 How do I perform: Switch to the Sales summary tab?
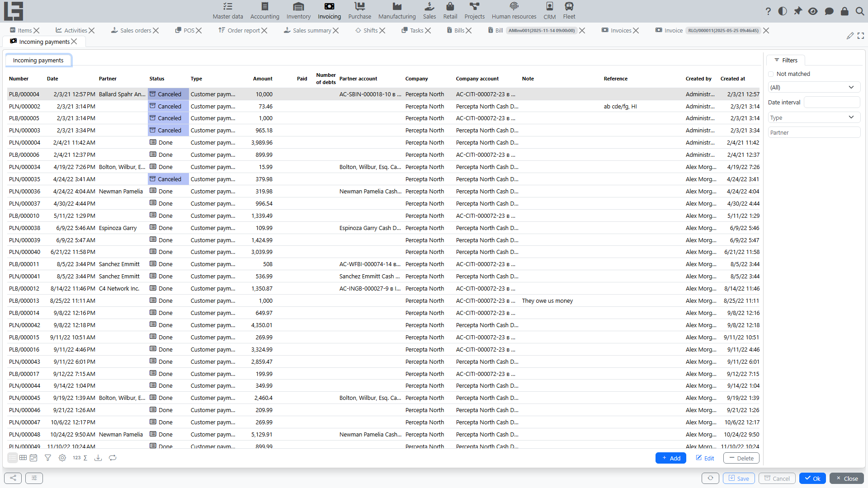click(307, 30)
